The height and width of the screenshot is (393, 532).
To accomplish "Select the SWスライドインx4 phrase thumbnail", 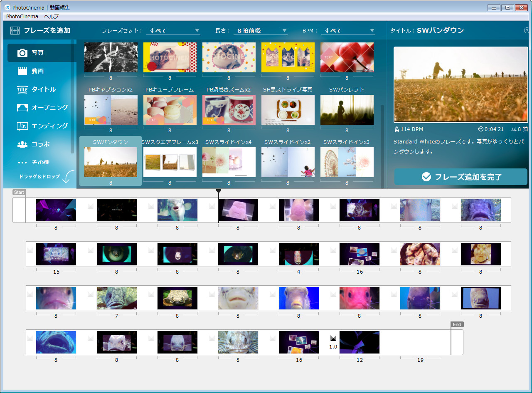I will (229, 162).
